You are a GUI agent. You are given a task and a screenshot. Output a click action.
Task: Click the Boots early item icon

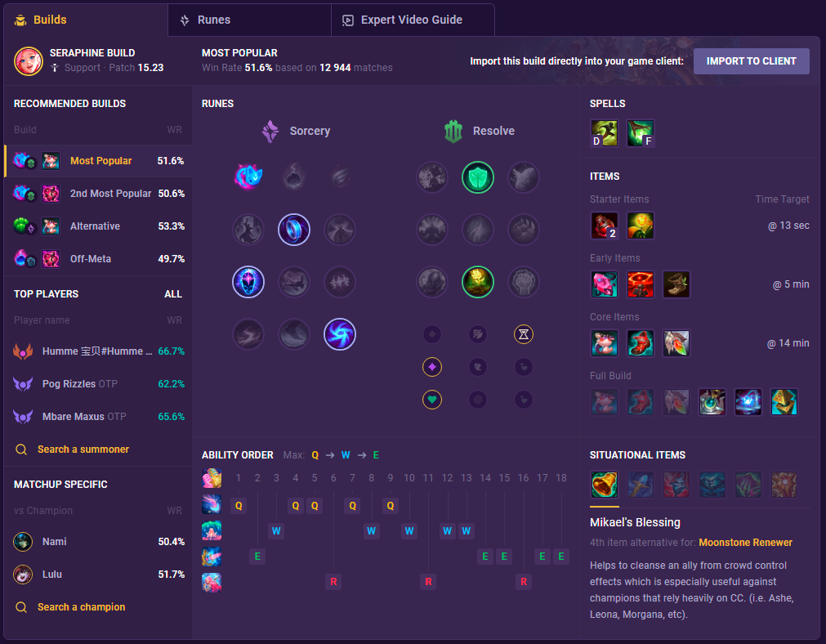click(x=676, y=284)
